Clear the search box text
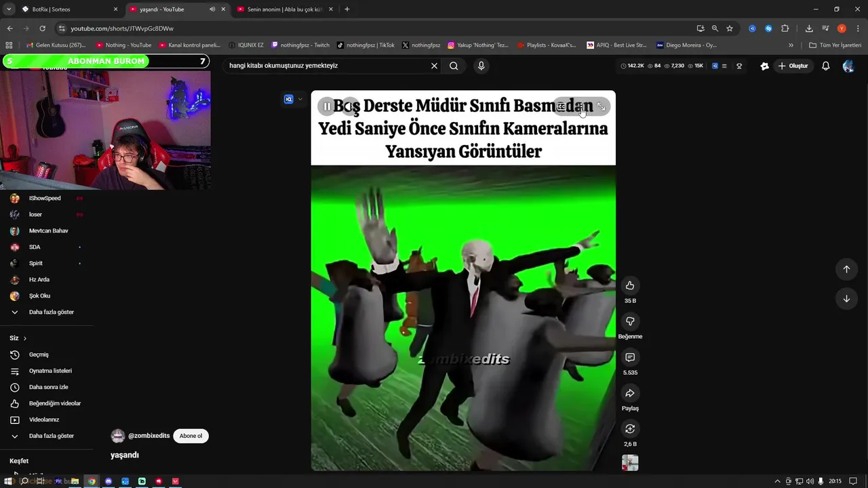 pos(434,66)
